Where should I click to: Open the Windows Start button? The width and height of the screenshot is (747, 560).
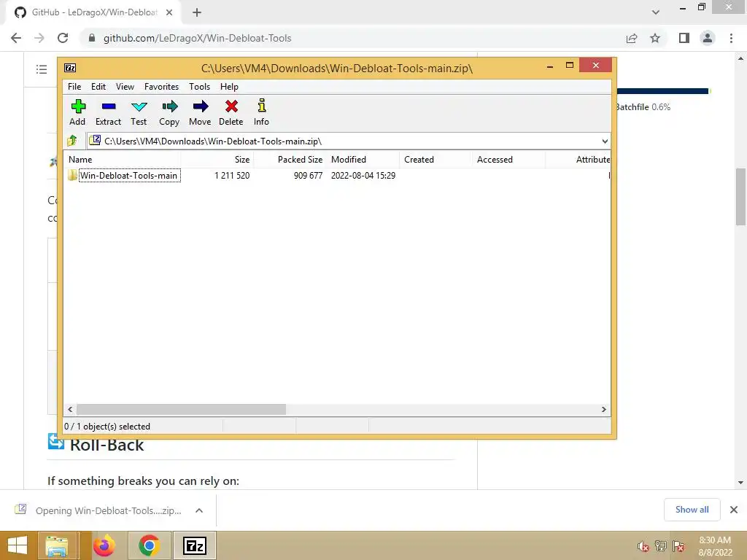[x=18, y=545]
